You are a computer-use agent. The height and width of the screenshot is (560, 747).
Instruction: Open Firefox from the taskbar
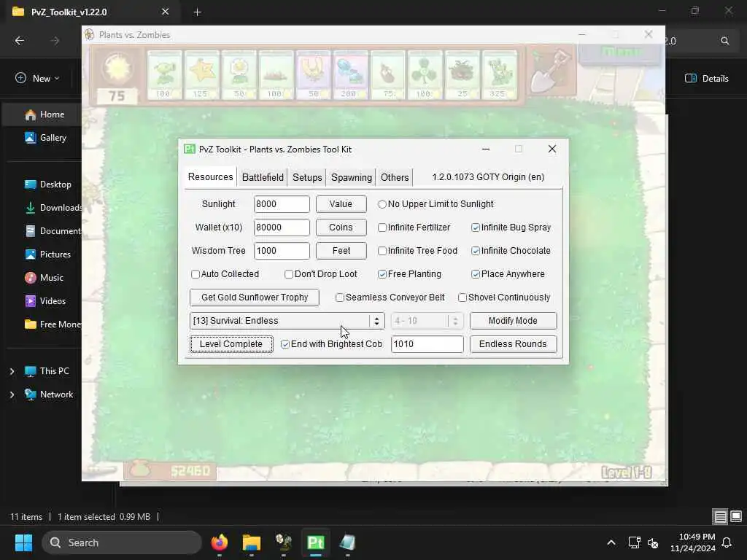point(220,542)
